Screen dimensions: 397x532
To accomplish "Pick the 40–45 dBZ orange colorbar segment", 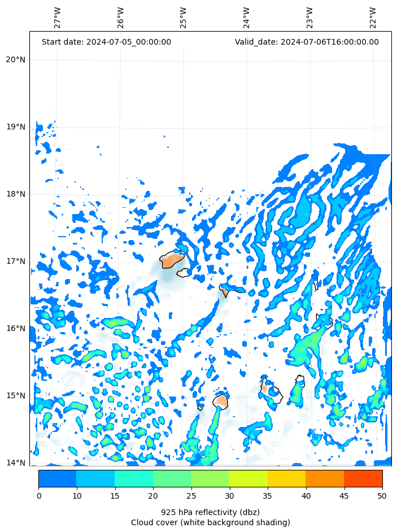I will click(324, 478).
